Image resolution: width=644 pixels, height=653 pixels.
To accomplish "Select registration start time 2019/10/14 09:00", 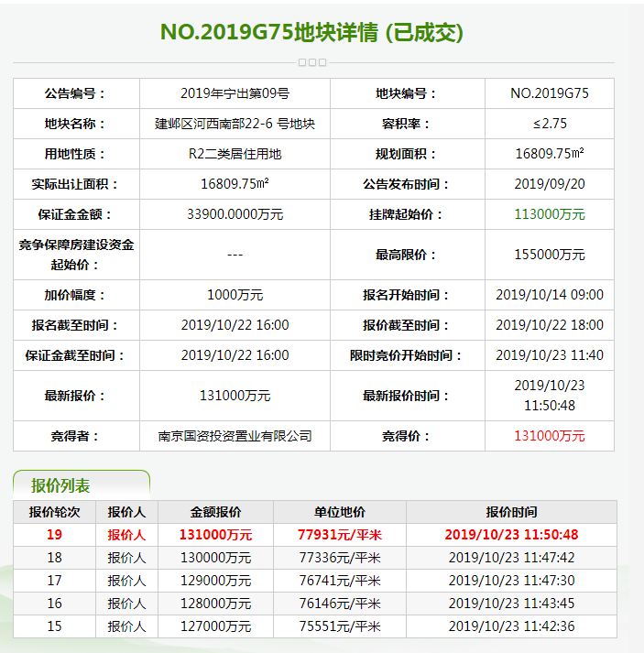I will pyautogui.click(x=550, y=295).
